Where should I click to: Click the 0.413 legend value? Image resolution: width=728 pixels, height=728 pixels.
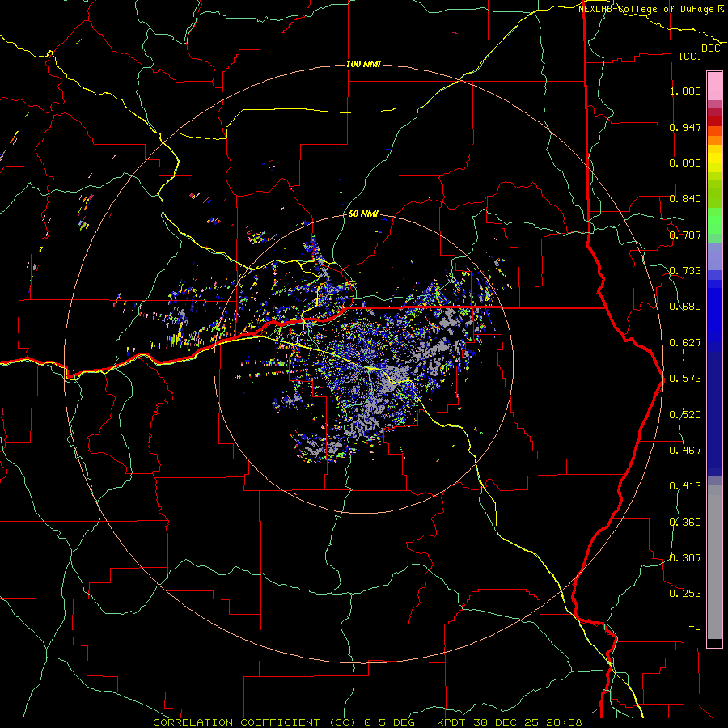pyautogui.click(x=685, y=486)
